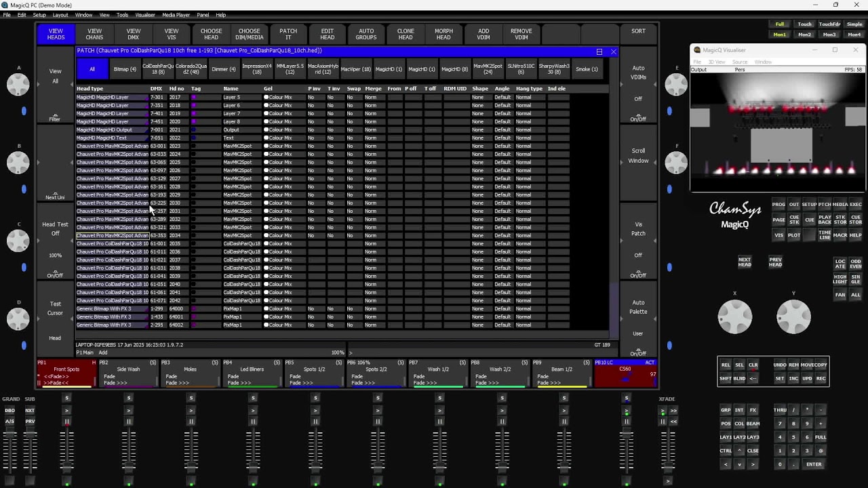Filter patch by Dimmer (4) tab
Image resolution: width=868 pixels, height=488 pixels.
pyautogui.click(x=224, y=69)
